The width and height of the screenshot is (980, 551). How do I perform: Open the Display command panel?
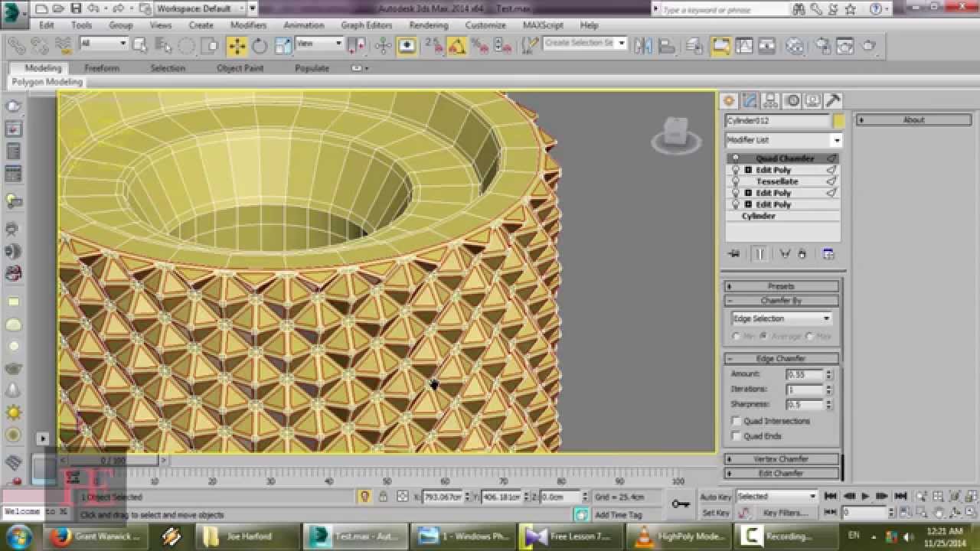pos(812,100)
